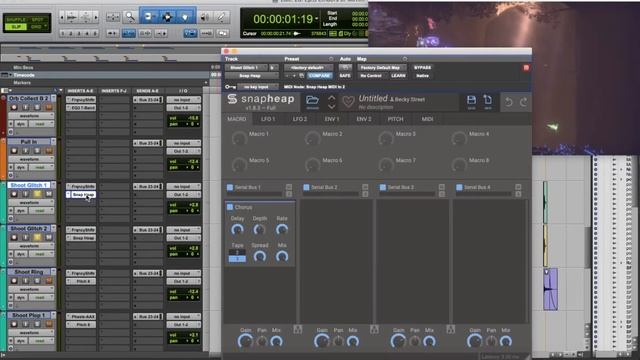This screenshot has height=360, width=640.
Task: Open the factory default preset dropdown
Action: (309, 68)
